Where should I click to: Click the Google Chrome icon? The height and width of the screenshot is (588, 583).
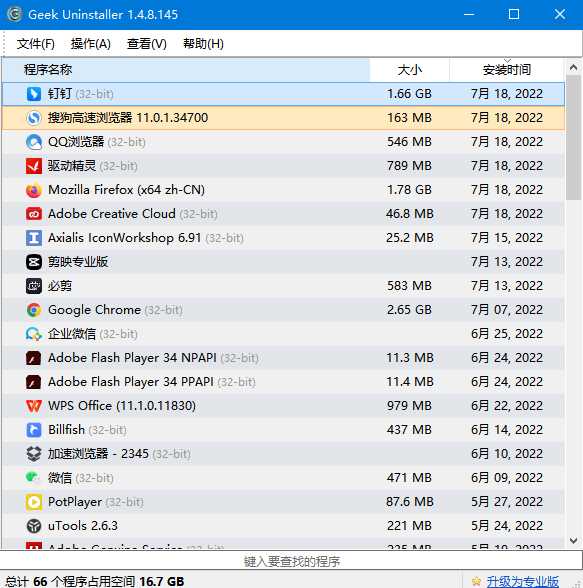coord(34,310)
